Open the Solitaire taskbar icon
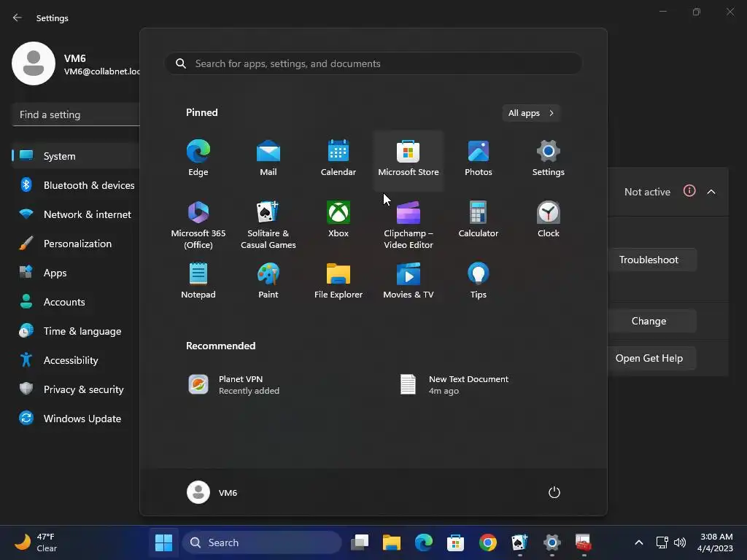 point(519,542)
